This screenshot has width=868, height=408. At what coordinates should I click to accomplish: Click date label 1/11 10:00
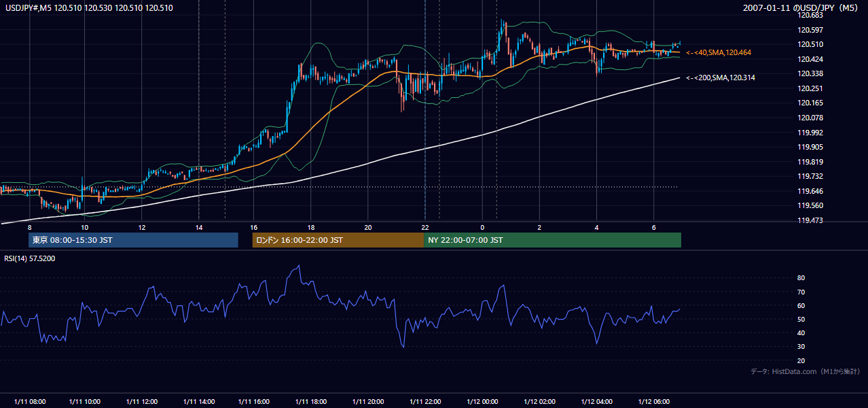pos(84,402)
